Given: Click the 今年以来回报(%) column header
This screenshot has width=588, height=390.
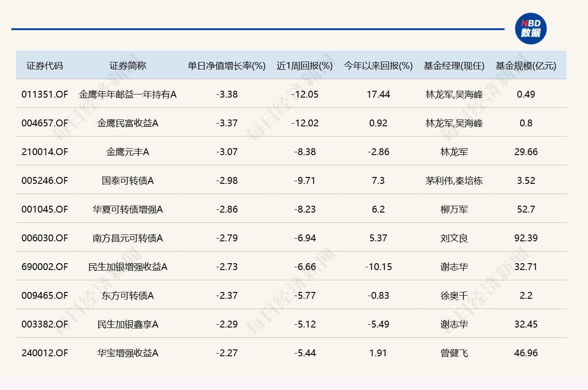Looking at the screenshot, I should coord(378,66).
